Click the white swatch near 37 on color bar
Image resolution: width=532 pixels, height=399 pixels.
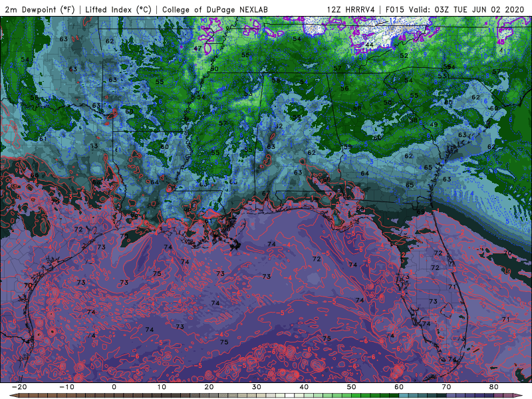(x=290, y=395)
